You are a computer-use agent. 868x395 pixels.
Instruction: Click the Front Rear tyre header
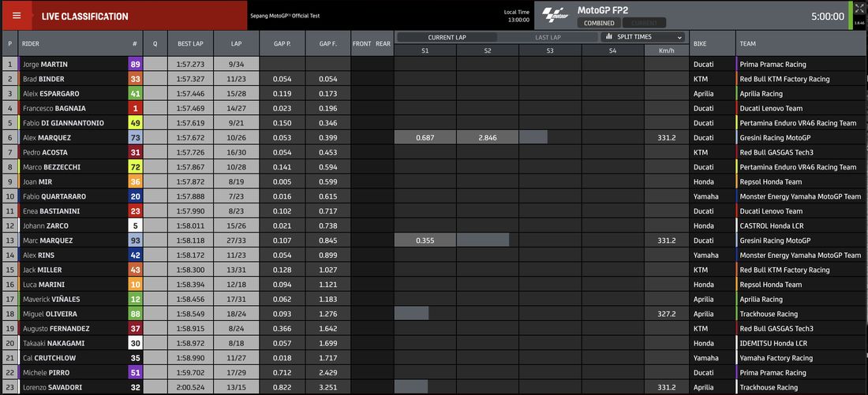point(372,43)
